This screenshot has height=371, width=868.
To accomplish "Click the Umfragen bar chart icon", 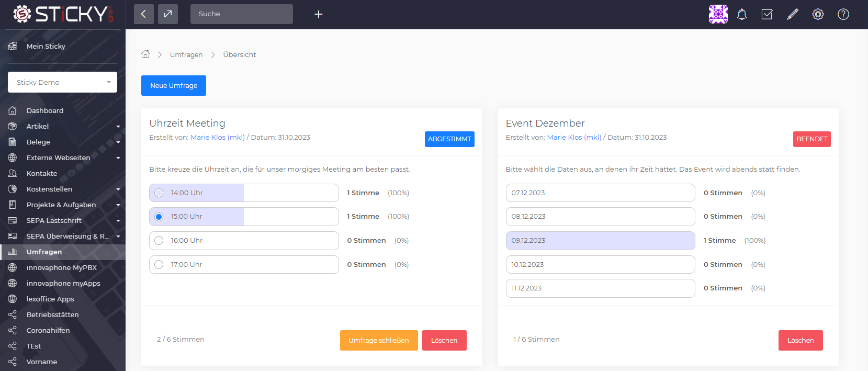I will point(13,252).
